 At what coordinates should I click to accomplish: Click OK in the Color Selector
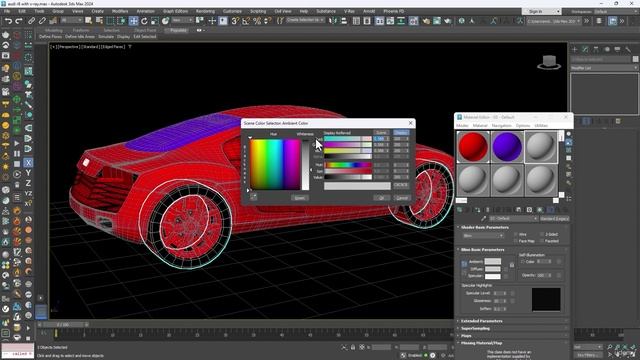tap(381, 198)
